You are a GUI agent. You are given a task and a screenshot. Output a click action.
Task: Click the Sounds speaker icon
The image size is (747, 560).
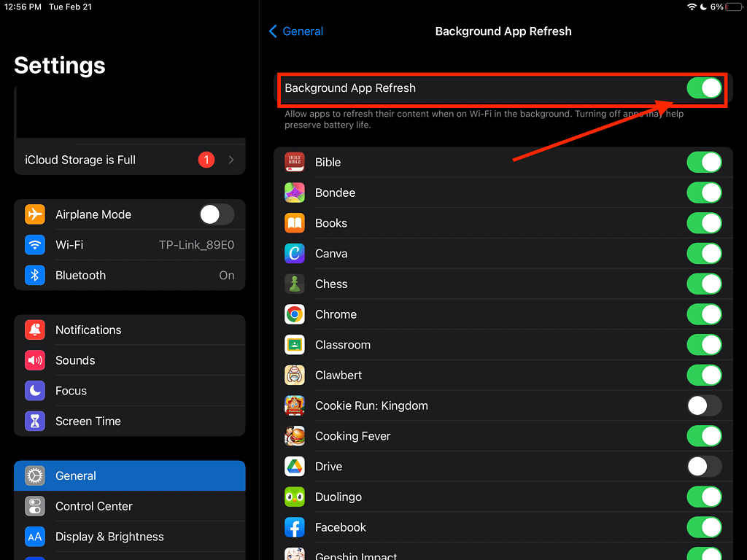35,360
